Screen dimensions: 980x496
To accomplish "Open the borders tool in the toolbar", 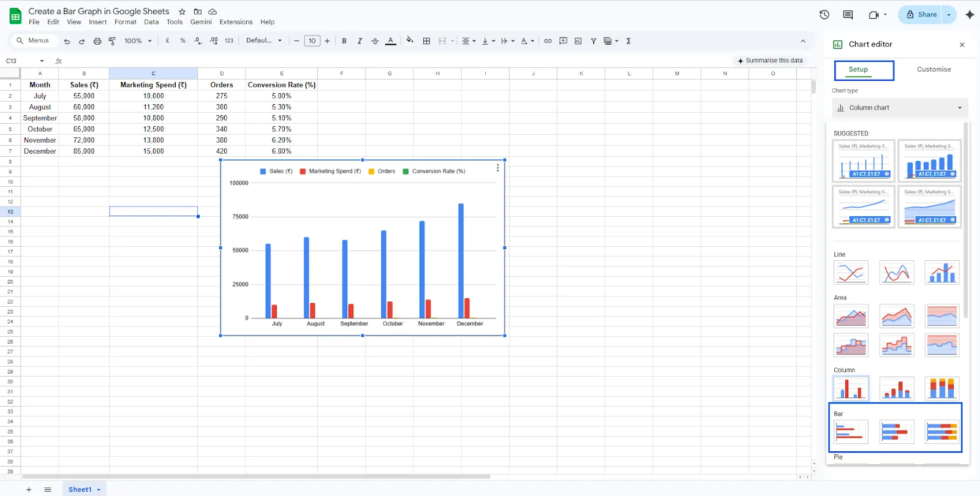I will 426,41.
